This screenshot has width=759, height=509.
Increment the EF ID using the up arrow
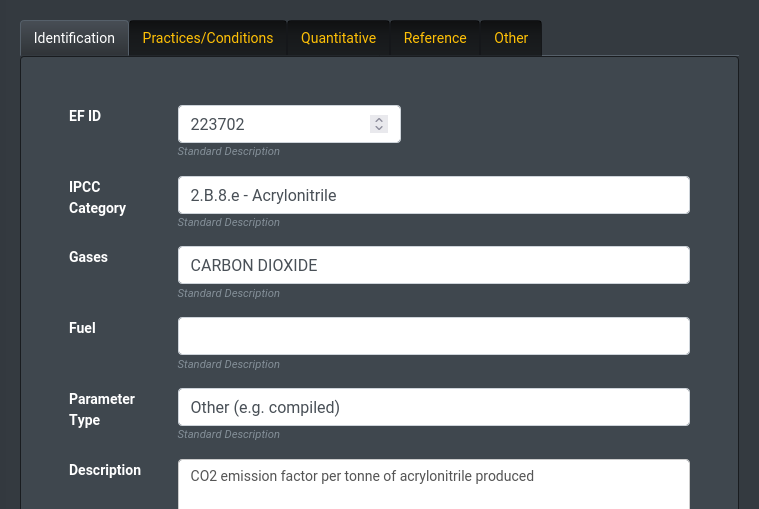[x=379, y=120]
